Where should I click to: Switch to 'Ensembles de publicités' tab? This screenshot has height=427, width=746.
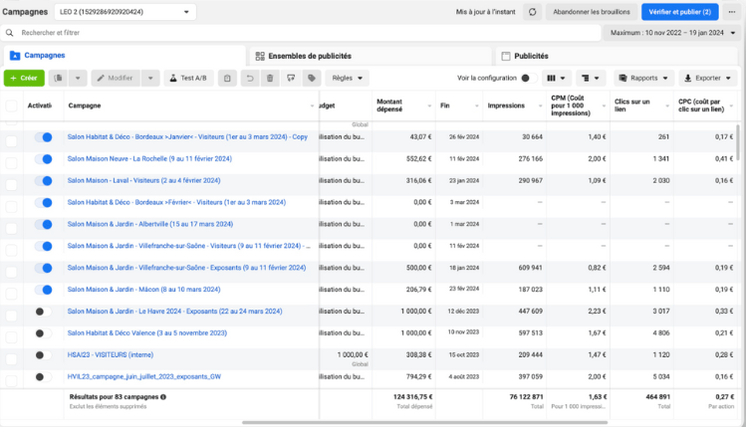pyautogui.click(x=309, y=57)
